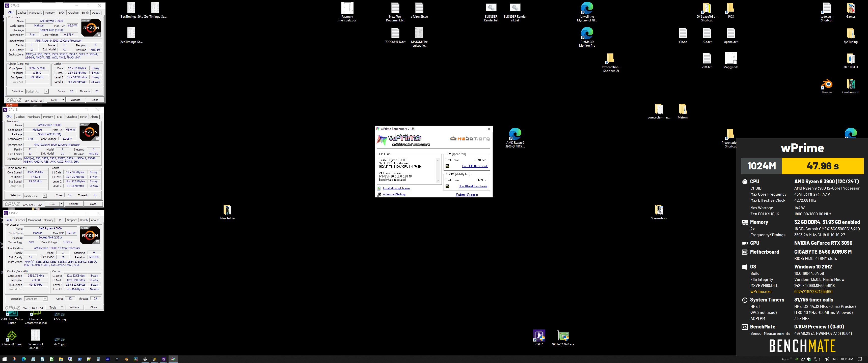868x363 pixels.
Task: Click CPU List scrollbar down arrow
Action: pos(438,181)
